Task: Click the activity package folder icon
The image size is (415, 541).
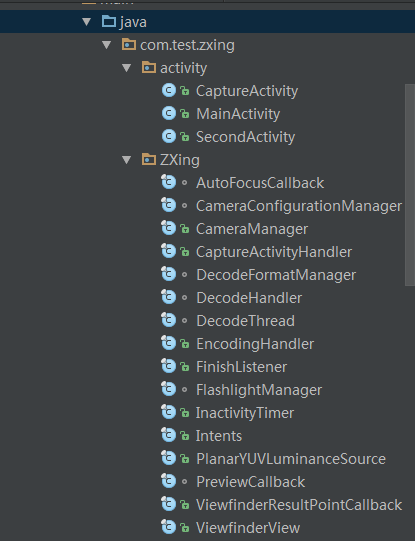Action: pos(149,67)
